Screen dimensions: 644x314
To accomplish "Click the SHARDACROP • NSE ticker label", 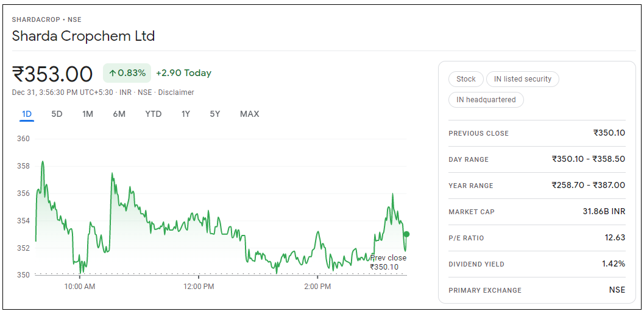I will [47, 19].
